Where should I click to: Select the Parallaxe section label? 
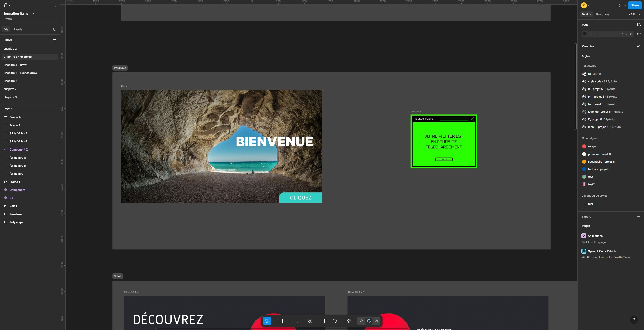pos(120,68)
